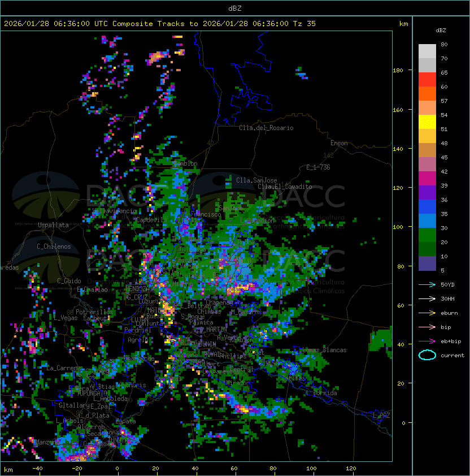The height and width of the screenshot is (476, 470).
Task: Click the dBZ heading above the color scale
Action: pyautogui.click(x=441, y=31)
